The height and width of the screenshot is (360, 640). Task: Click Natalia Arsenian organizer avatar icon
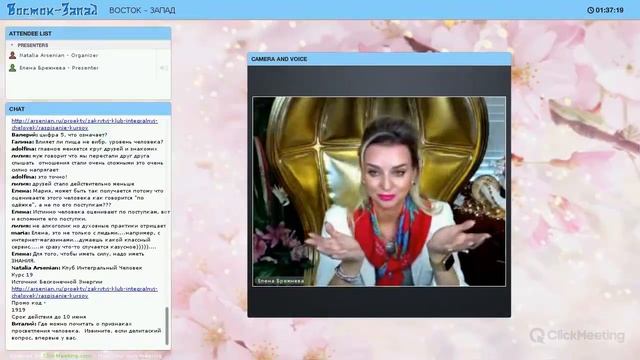(13, 55)
